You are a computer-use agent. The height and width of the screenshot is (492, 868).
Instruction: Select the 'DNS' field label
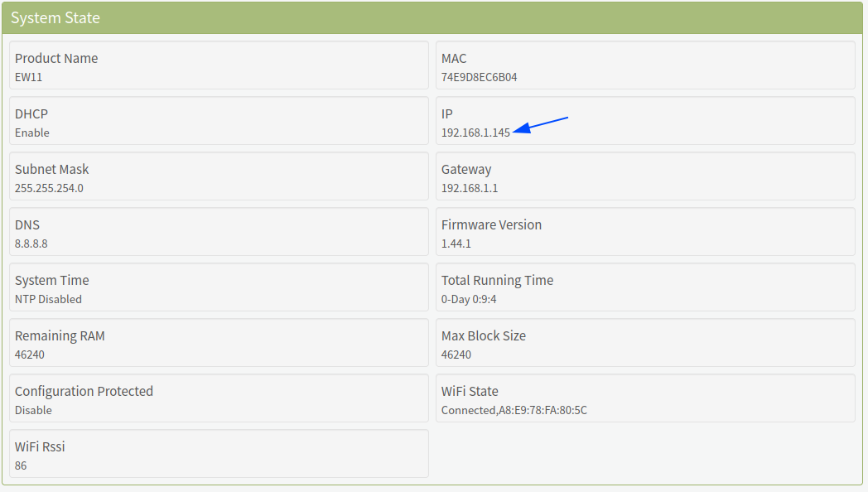(x=27, y=224)
